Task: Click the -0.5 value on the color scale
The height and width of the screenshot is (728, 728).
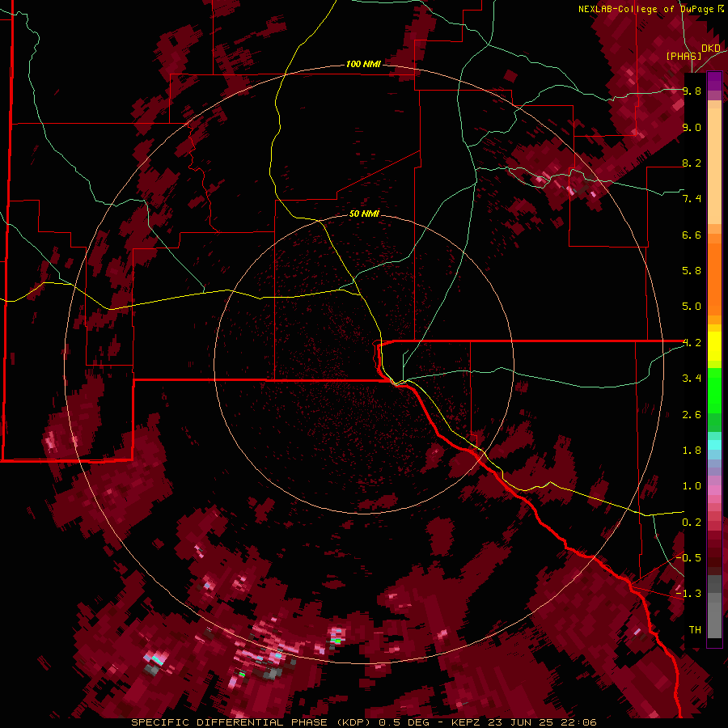Action: pos(688,558)
